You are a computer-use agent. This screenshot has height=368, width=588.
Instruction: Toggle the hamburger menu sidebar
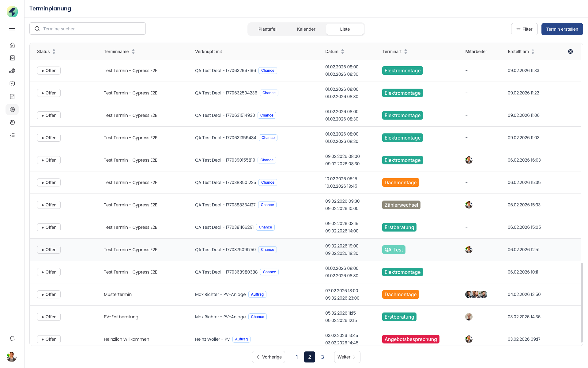12,29
